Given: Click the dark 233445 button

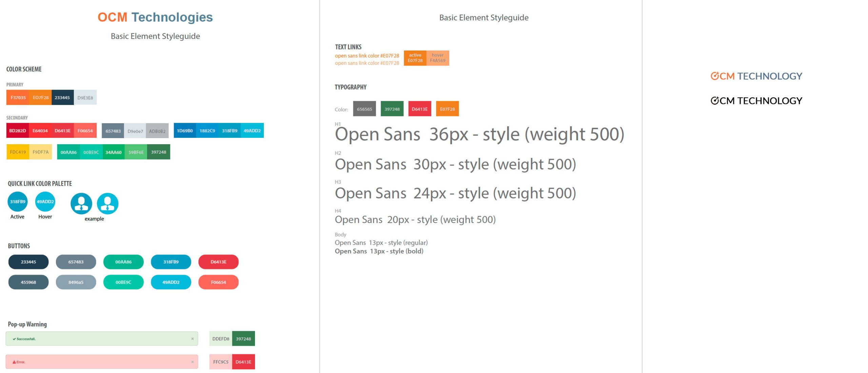Looking at the screenshot, I should [28, 262].
